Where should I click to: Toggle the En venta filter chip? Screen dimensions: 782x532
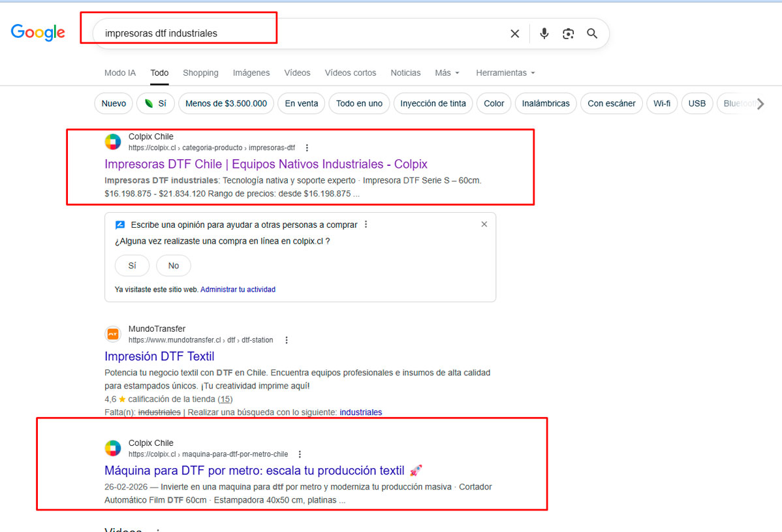[x=301, y=104]
